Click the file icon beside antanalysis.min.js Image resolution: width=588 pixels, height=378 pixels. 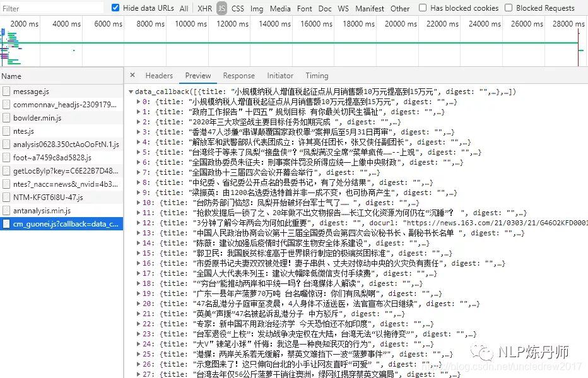(x=6, y=211)
